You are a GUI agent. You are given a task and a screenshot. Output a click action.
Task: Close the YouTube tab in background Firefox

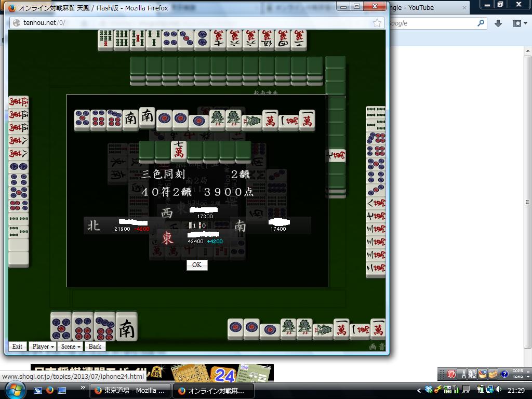(x=464, y=7)
